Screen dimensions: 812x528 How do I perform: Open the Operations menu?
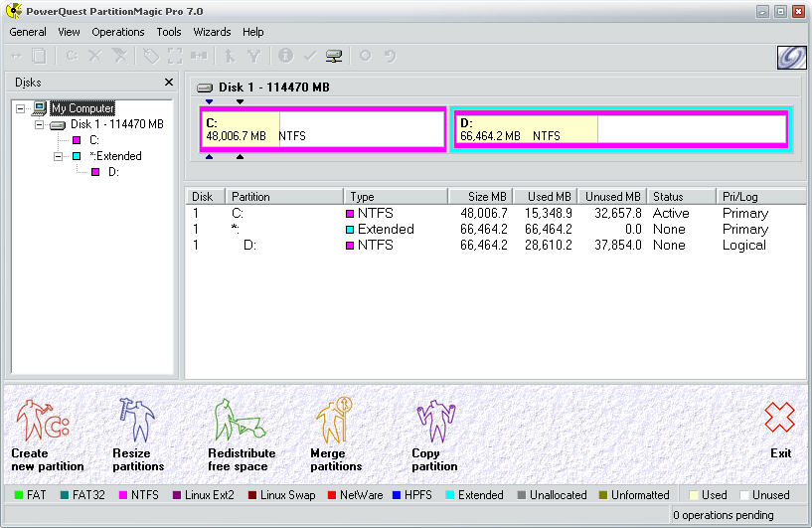pyautogui.click(x=118, y=32)
